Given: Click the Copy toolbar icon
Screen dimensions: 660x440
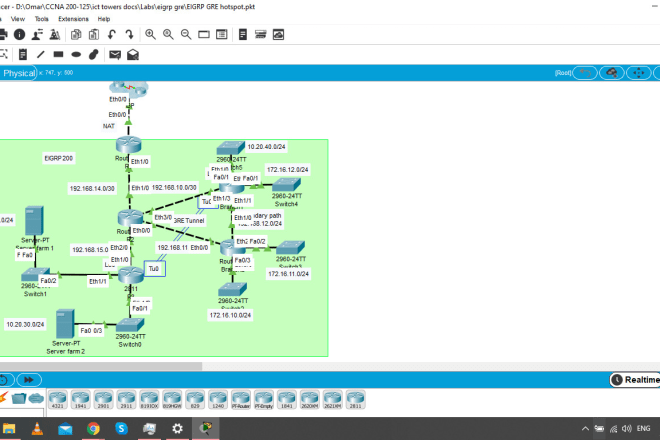Looking at the screenshot, I should (76, 35).
